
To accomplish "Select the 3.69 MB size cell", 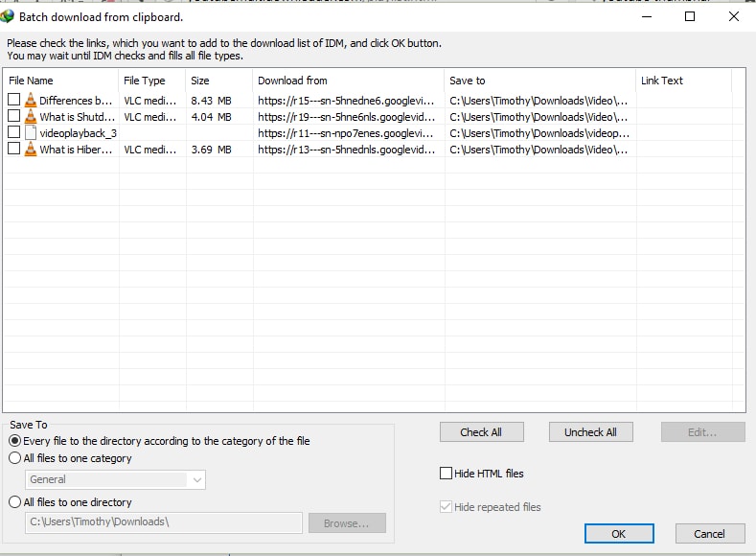I will (x=211, y=150).
